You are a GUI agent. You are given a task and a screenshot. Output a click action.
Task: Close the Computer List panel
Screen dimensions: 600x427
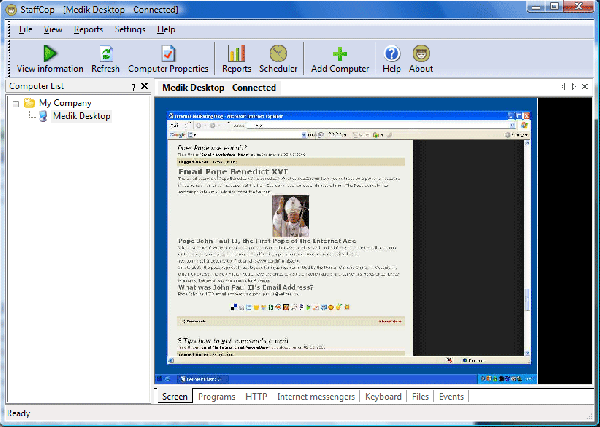[144, 88]
